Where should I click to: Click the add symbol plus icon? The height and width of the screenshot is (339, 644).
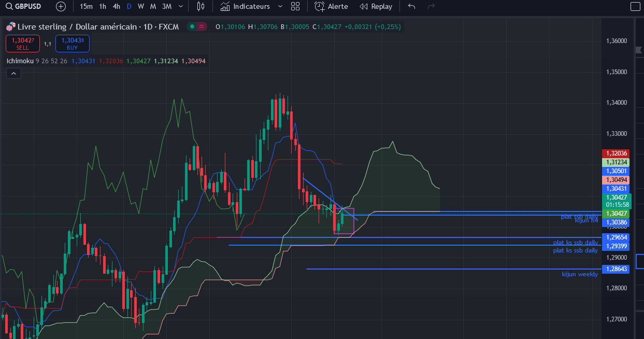[x=61, y=6]
